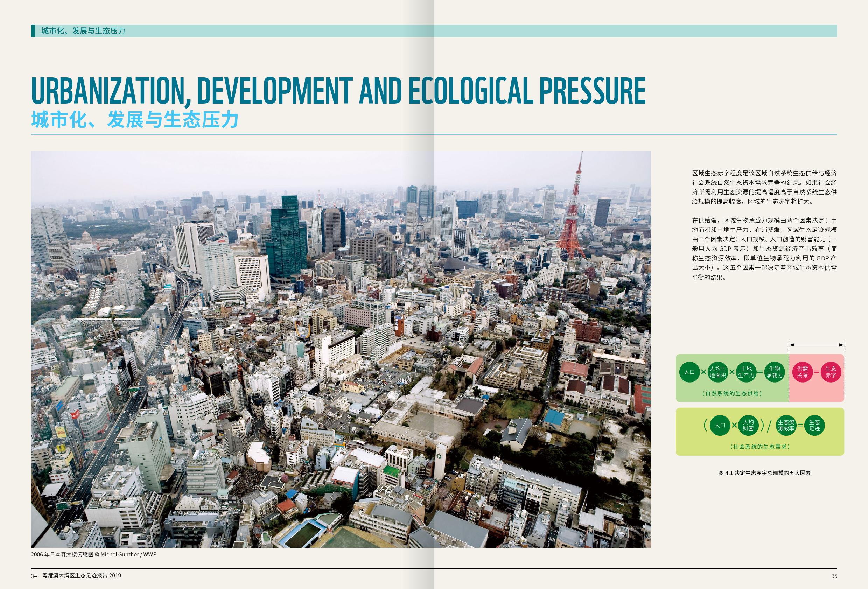Click the 人均财富 circle

(748, 426)
